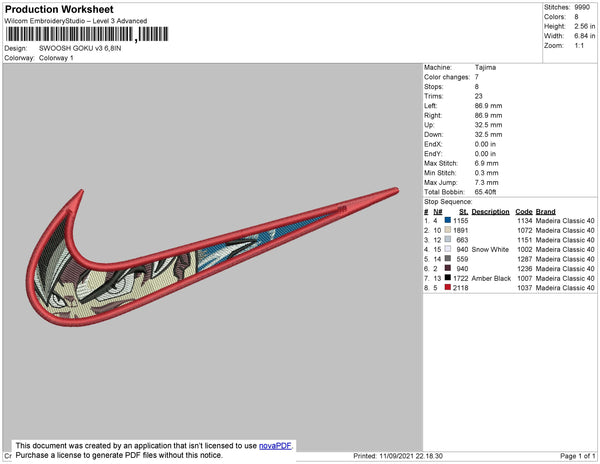This screenshot has width=600, height=464.
Task: Click the Amber Black description text
Action: pyautogui.click(x=491, y=278)
